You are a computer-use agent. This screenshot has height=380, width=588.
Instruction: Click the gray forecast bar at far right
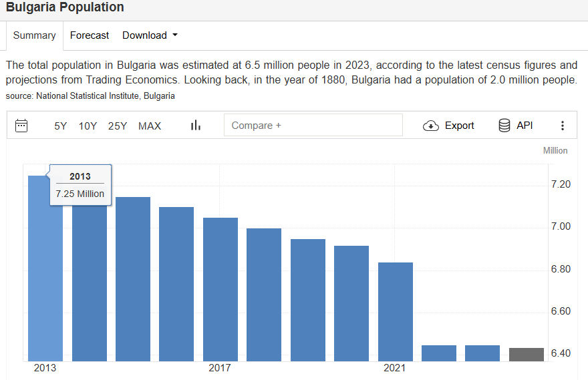tap(526, 355)
